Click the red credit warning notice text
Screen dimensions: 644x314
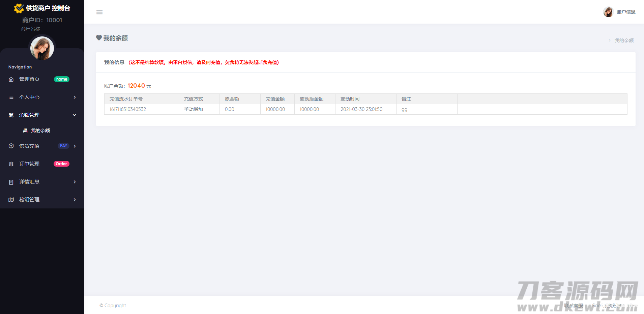point(204,62)
